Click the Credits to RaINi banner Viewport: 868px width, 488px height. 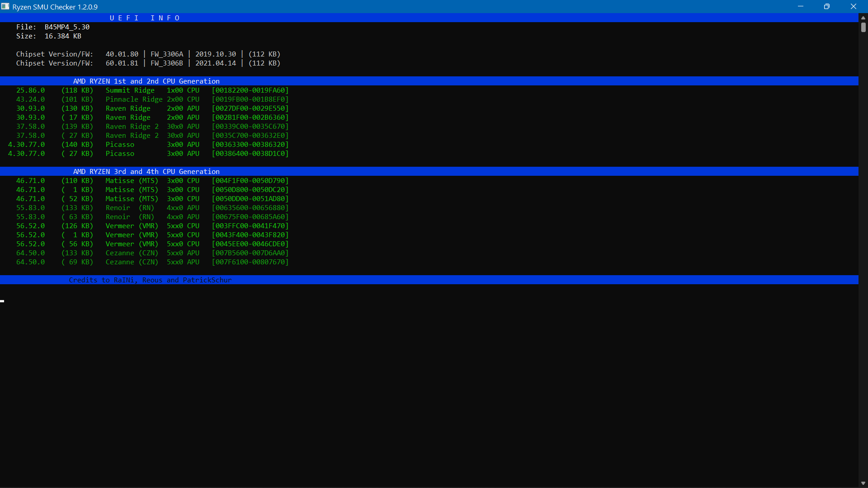(150, 280)
